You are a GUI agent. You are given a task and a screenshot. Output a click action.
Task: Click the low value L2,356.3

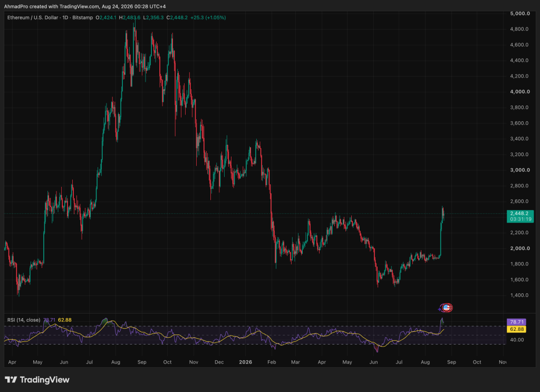pyautogui.click(x=153, y=17)
